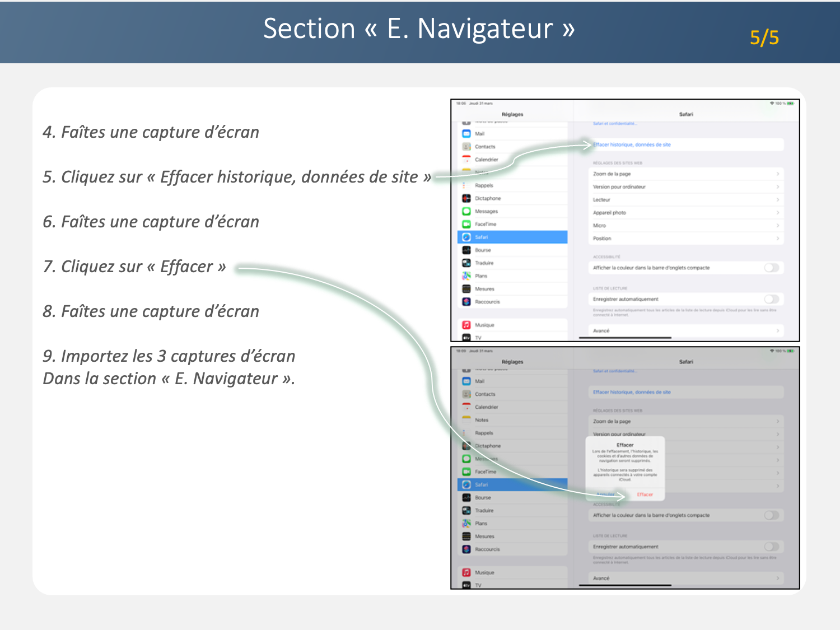Viewport: 840px width, 630px height.
Task: Open 'Appareil photo' chevron in upper screenshot
Action: pos(778,213)
